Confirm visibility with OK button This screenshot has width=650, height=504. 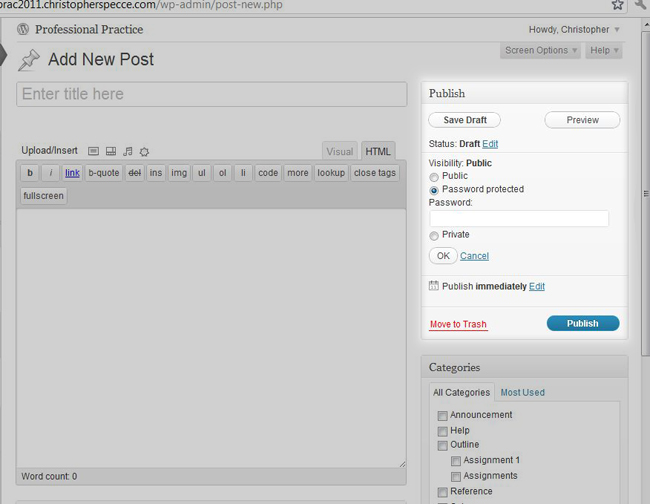443,256
